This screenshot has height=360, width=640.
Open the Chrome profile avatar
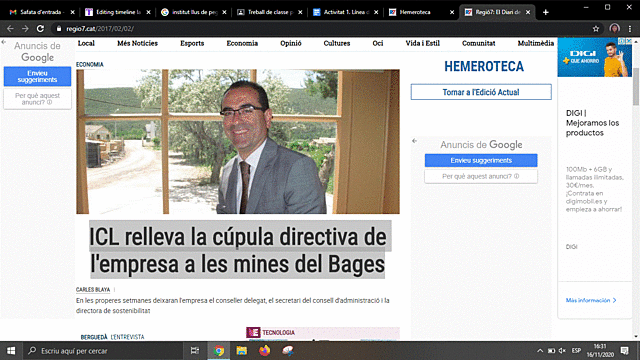coord(614,29)
